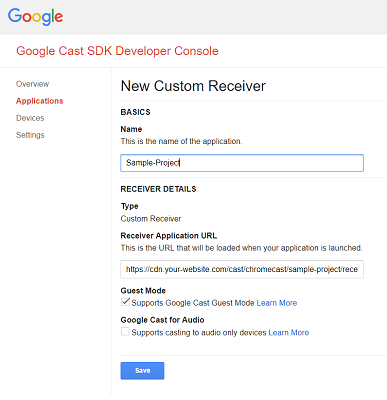The width and height of the screenshot is (387, 400).
Task: Open the Overview section
Action: coord(32,84)
